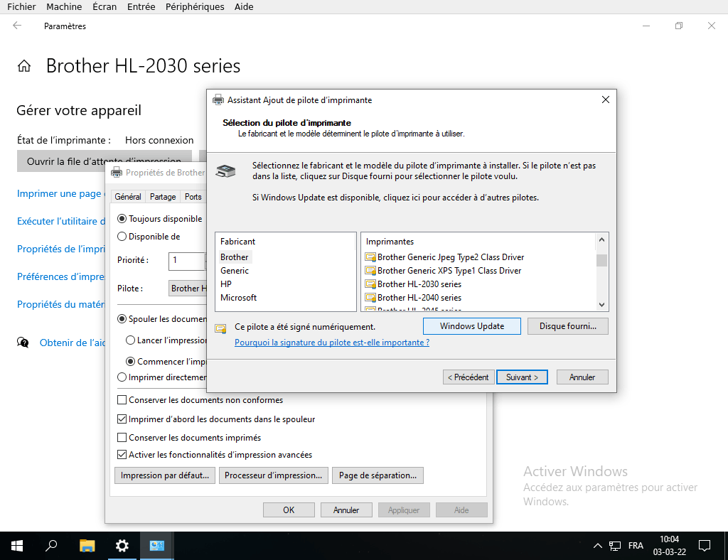
Task: Switch to the Général tab
Action: point(128,197)
